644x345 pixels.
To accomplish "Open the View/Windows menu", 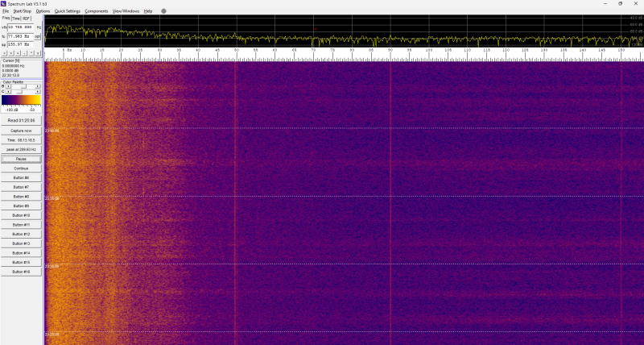I will pyautogui.click(x=126, y=11).
